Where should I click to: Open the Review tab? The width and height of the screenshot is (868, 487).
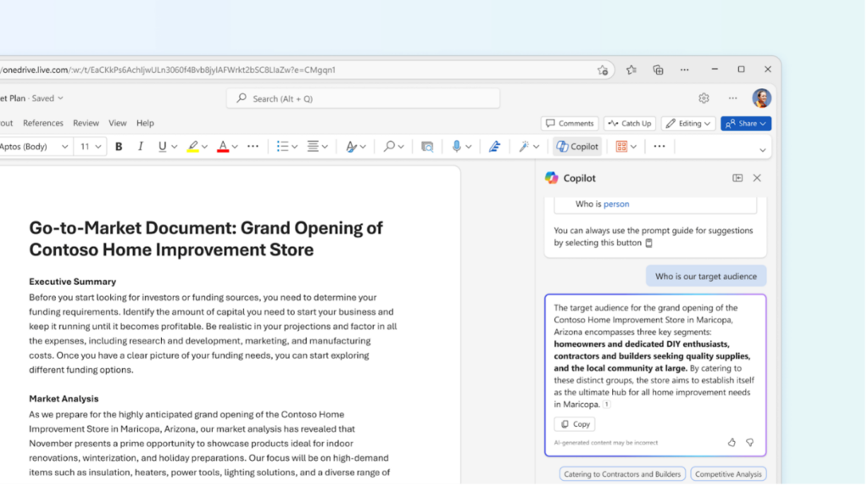86,123
